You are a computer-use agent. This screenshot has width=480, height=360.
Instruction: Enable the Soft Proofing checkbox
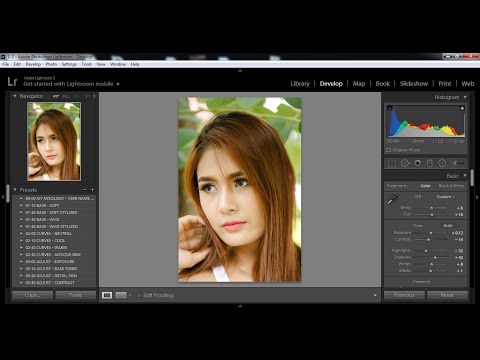[139, 295]
